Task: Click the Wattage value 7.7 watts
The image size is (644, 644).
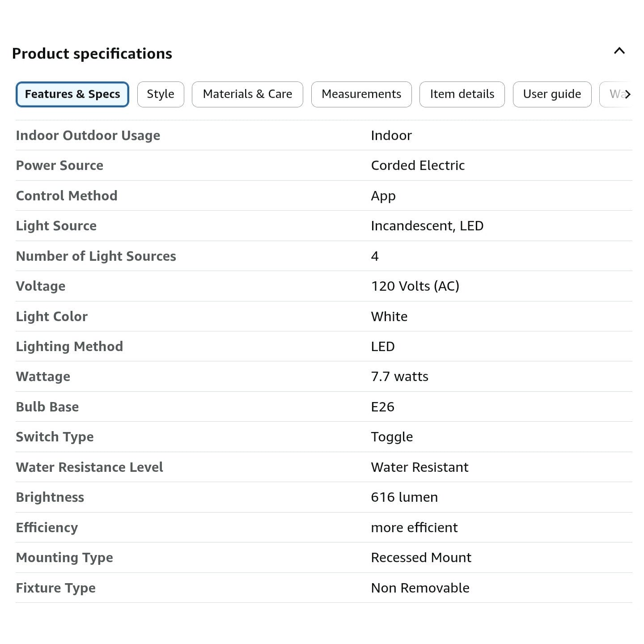Action: pos(399,377)
